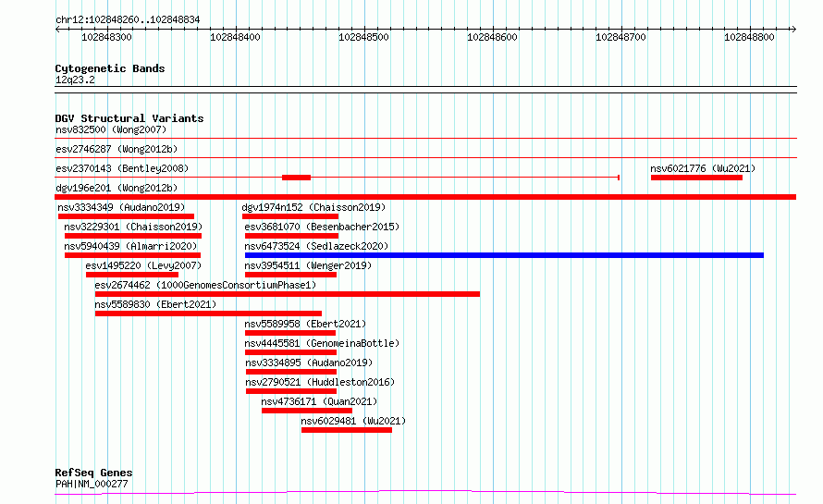Click the right arrow end of the ruler

point(793,29)
